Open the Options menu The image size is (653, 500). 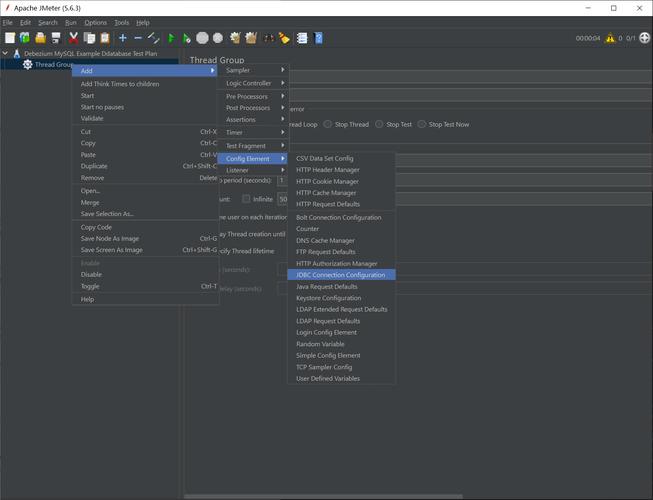tap(95, 22)
